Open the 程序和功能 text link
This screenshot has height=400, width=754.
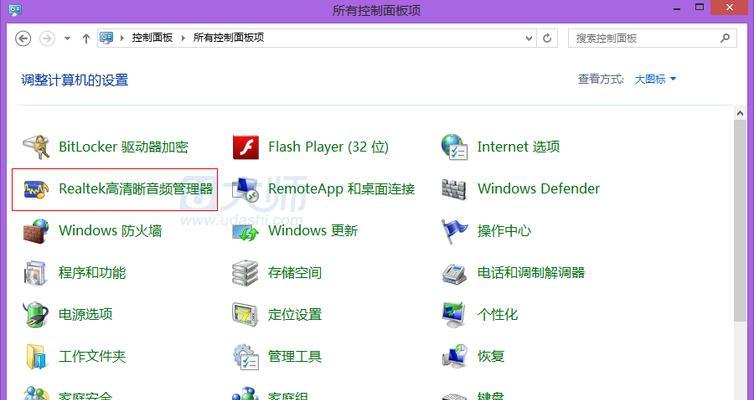[x=92, y=273]
